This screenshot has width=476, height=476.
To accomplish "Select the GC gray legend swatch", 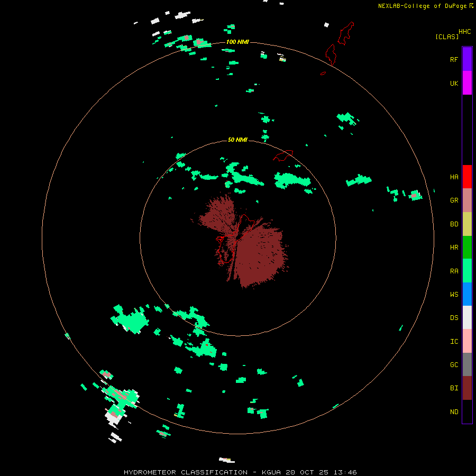I will (x=467, y=364).
